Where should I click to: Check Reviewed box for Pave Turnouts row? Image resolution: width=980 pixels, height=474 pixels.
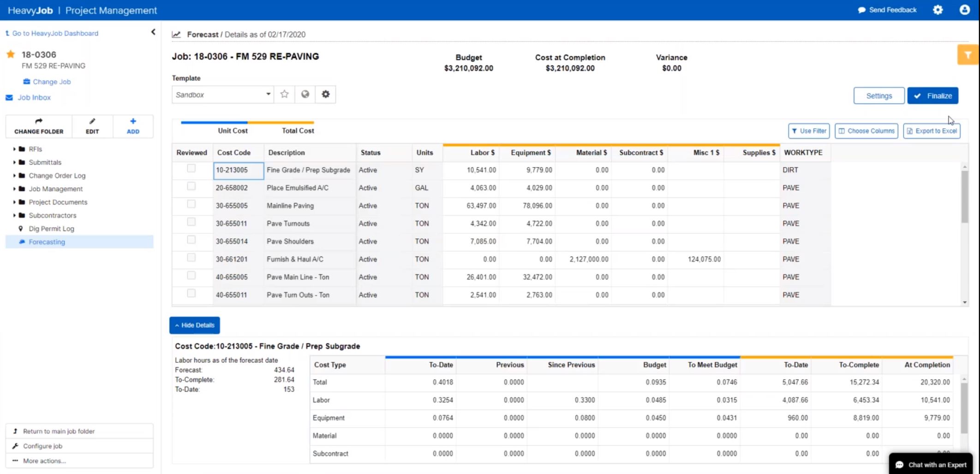[191, 222]
